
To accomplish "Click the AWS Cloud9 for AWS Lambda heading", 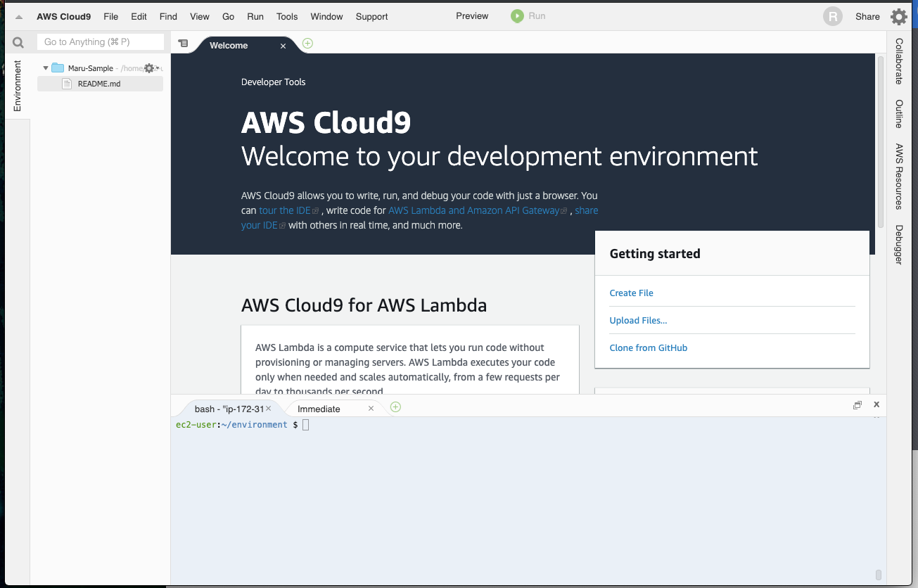I will 364,305.
